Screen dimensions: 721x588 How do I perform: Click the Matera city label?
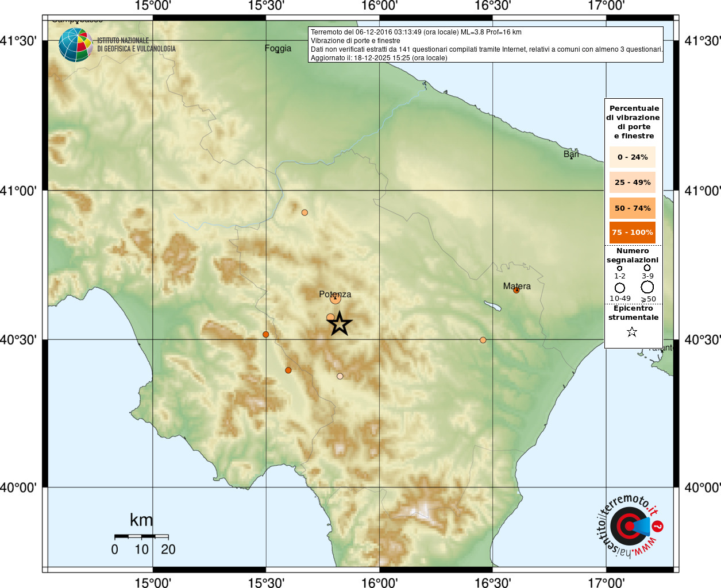(517, 286)
